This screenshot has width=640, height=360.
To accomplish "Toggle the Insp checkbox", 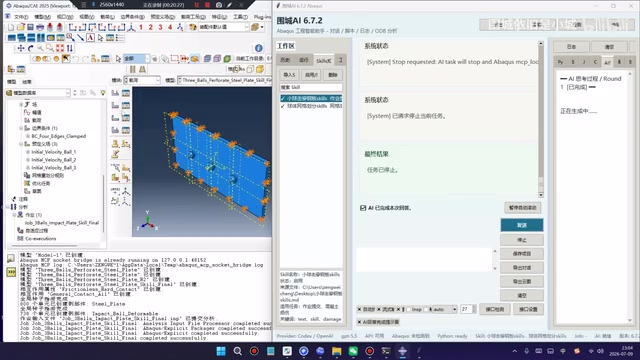I will click(x=408, y=309).
